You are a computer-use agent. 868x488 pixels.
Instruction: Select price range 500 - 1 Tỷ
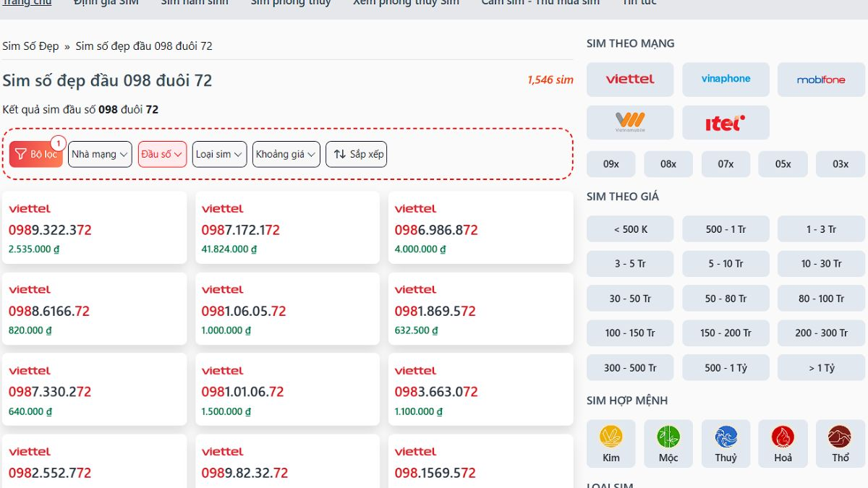click(726, 368)
